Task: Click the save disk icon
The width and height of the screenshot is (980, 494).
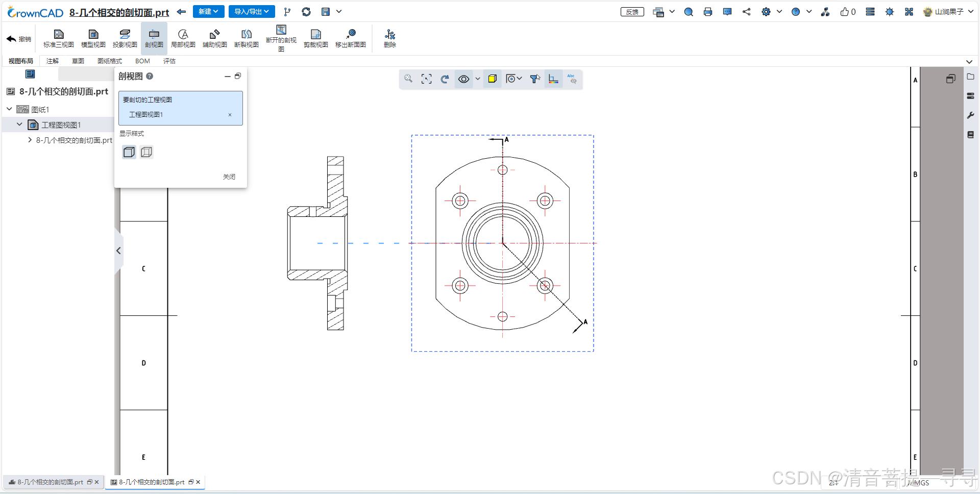Action: (x=326, y=12)
